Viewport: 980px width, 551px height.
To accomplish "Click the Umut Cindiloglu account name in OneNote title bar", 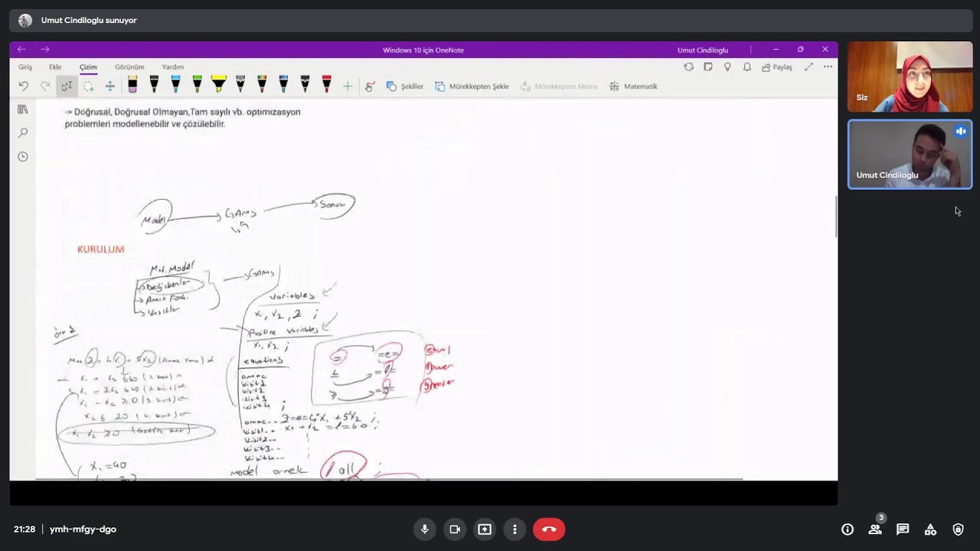I will click(x=703, y=50).
